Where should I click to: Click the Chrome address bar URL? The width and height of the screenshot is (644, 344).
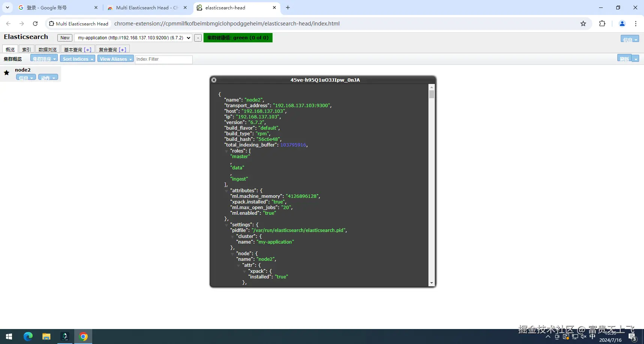click(227, 24)
